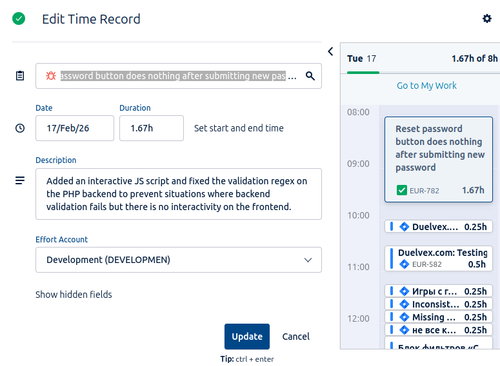Click the 0.5h duration on the Duelvex.com: Testing card
This screenshot has height=366, width=500.
tap(477, 264)
